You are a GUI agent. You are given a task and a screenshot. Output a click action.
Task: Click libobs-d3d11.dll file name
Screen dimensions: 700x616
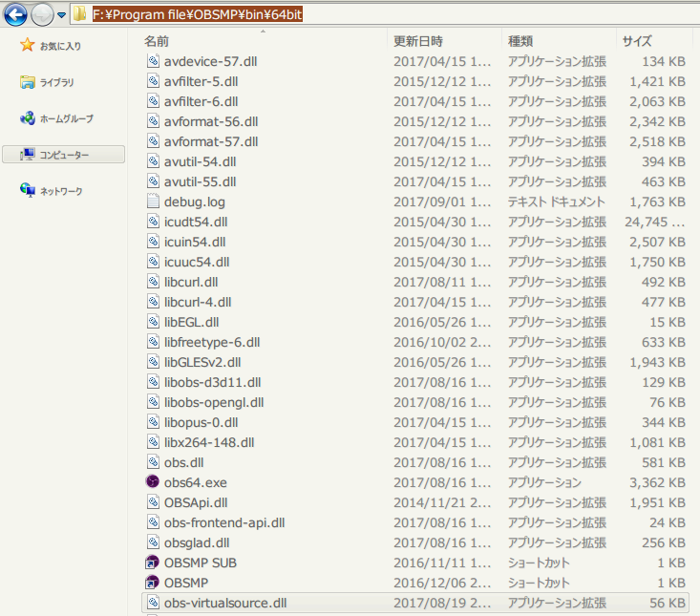pos(213,383)
